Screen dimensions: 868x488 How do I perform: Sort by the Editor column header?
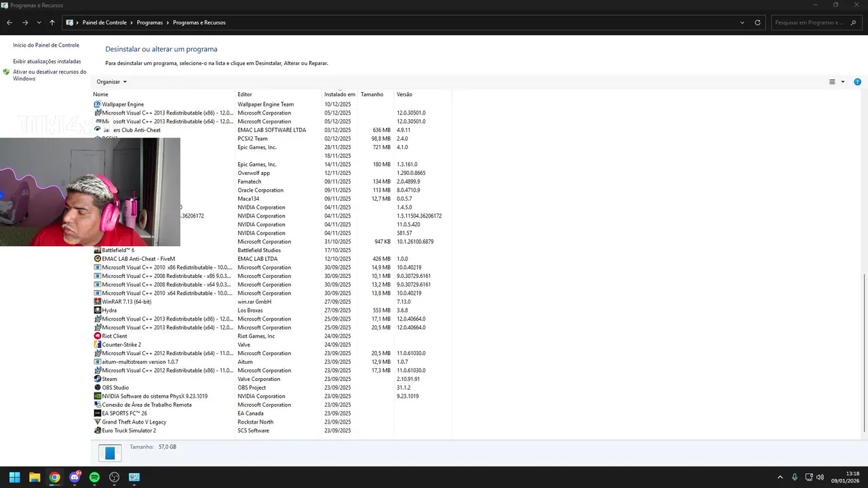click(x=279, y=94)
